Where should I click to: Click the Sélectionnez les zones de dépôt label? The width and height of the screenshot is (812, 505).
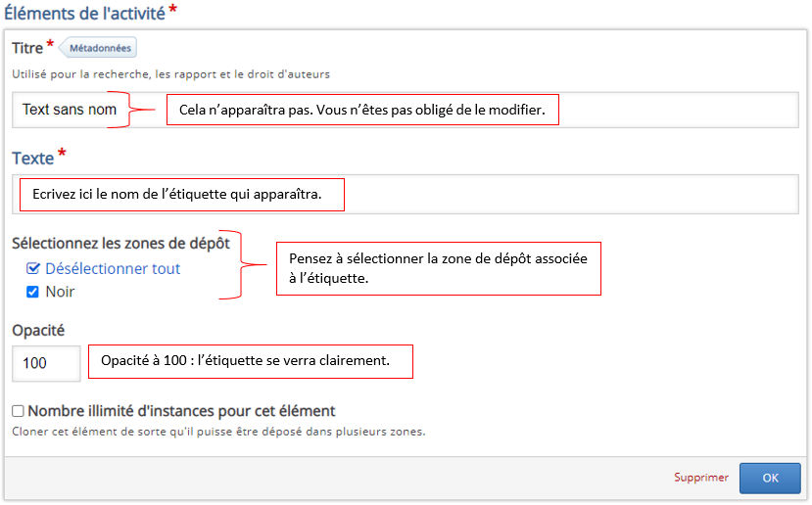coord(120,244)
